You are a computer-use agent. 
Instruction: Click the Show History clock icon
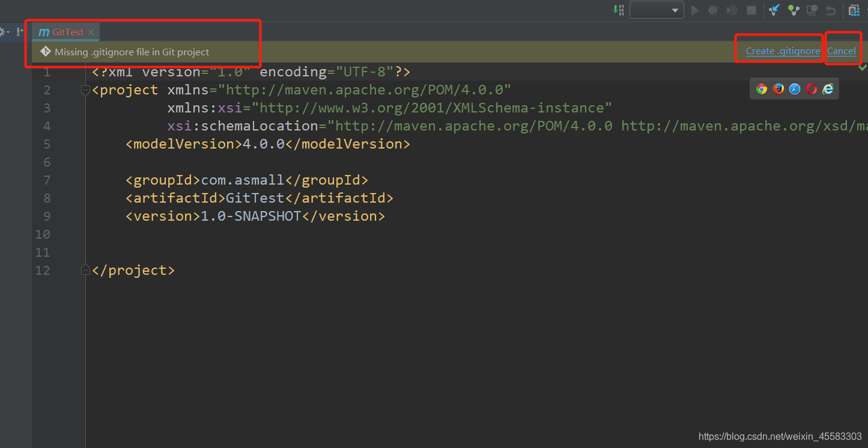(x=812, y=10)
